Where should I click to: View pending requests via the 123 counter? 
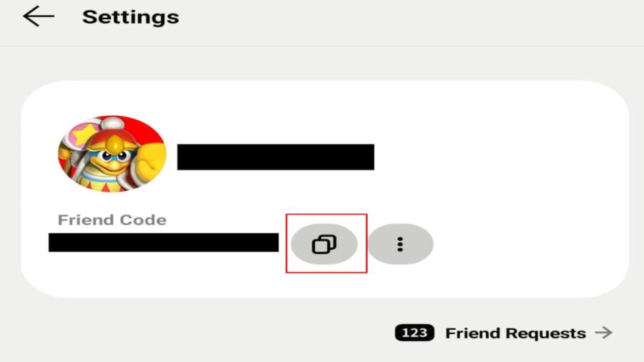(414, 333)
